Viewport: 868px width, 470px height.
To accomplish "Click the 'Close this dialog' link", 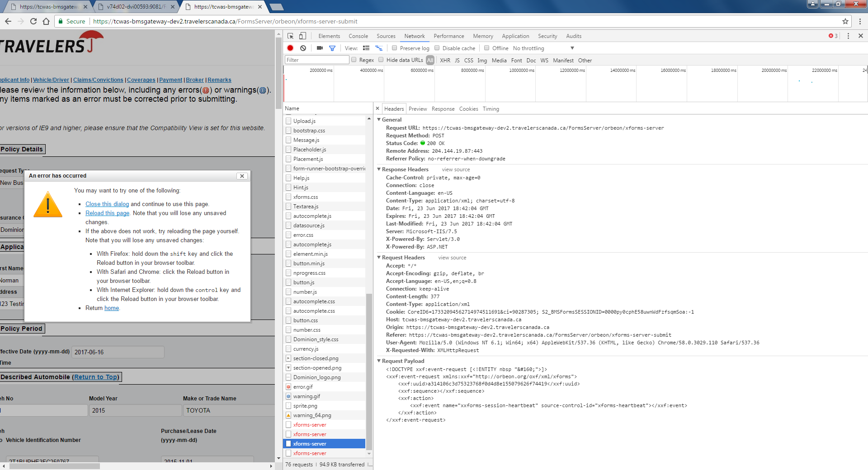I will click(107, 204).
